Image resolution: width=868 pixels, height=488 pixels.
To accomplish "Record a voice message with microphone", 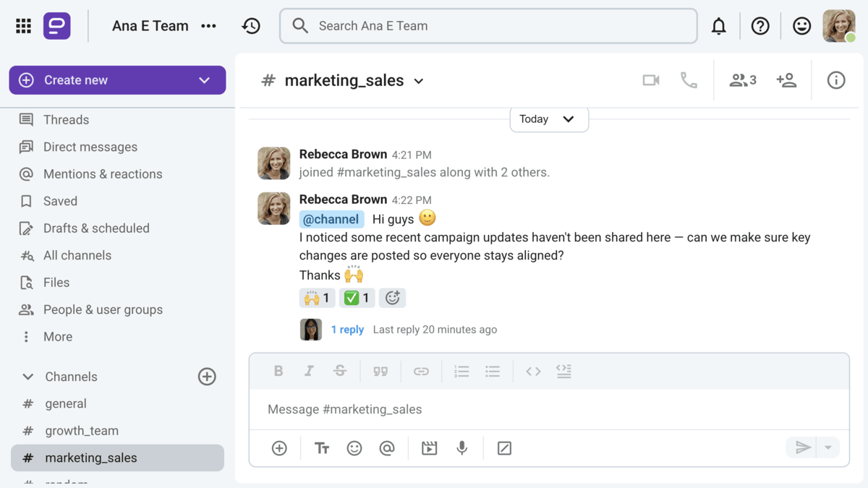I will click(461, 448).
